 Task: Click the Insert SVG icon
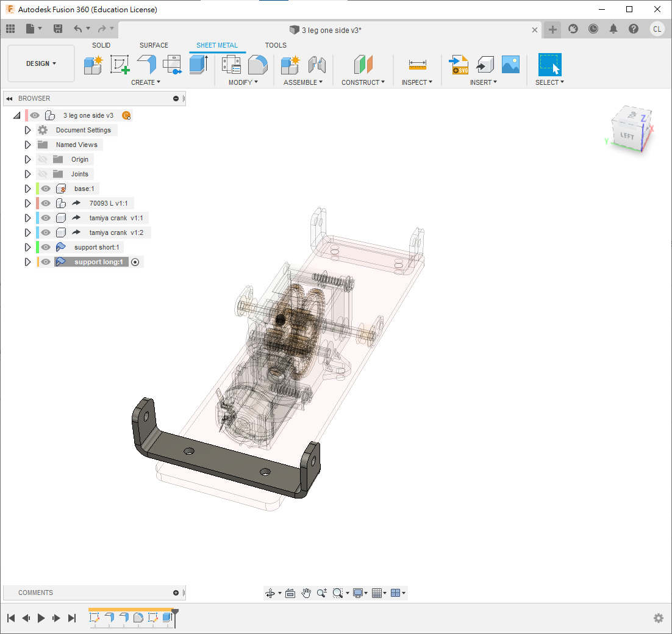coord(459,63)
